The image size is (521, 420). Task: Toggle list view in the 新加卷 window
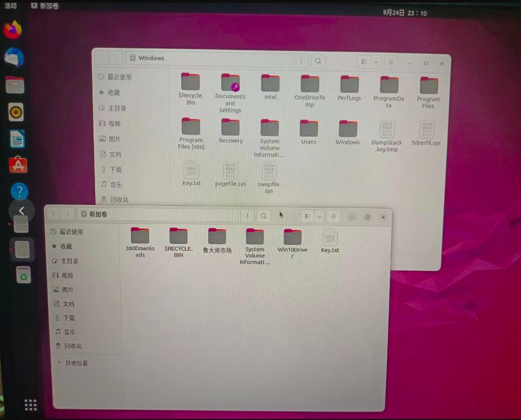(308, 216)
